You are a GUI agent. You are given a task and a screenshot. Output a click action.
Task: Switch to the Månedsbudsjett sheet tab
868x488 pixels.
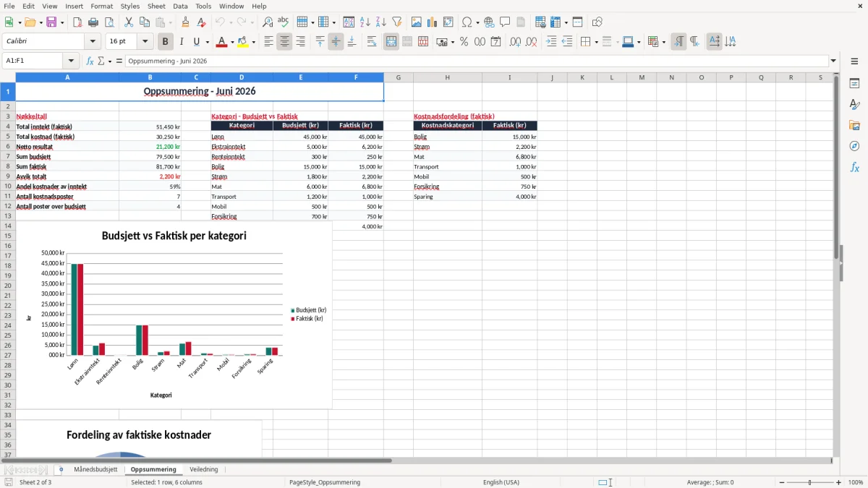pyautogui.click(x=95, y=469)
